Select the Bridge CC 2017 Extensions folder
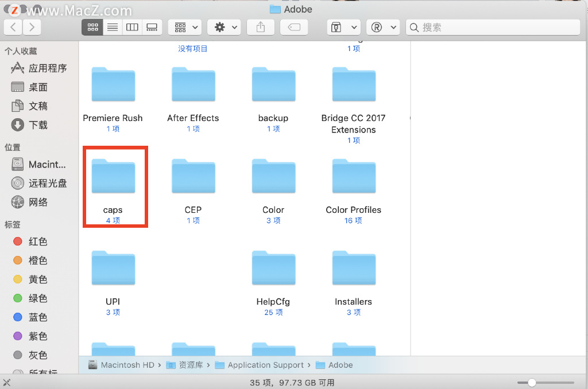This screenshot has height=389, width=588. coord(354,85)
